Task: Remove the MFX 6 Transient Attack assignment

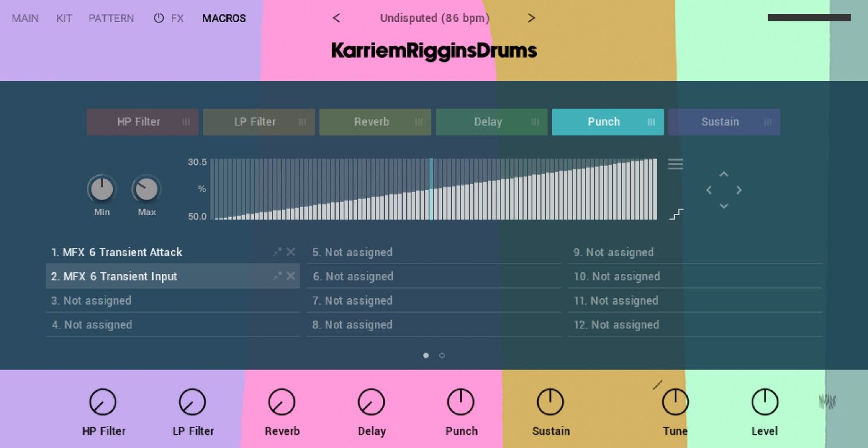Action: pos(290,252)
